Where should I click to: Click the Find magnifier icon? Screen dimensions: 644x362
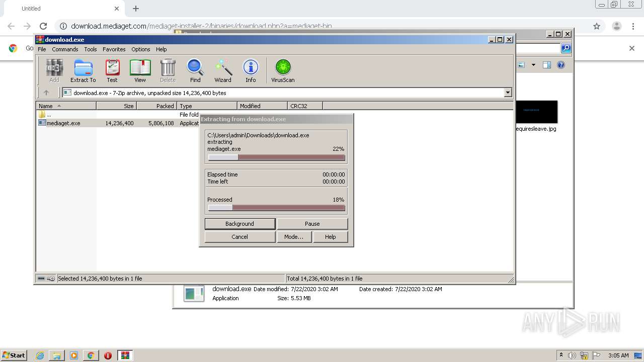(195, 70)
